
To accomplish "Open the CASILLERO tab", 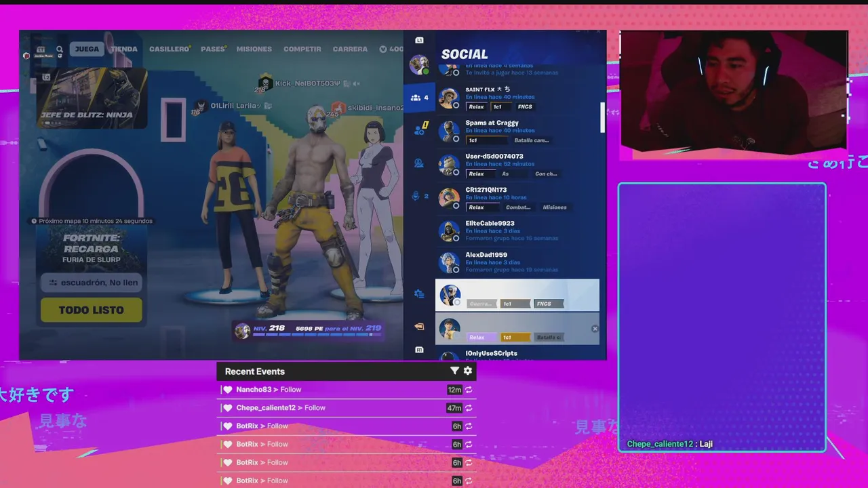I will 170,49.
